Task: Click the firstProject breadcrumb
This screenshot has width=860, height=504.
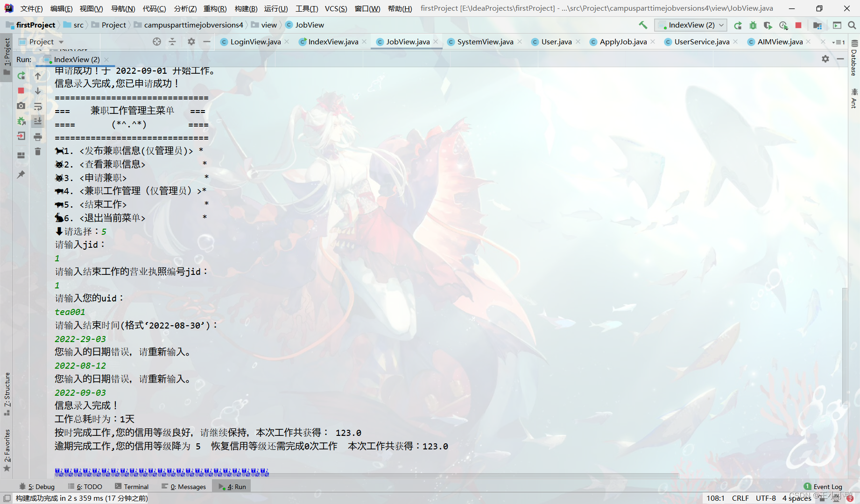Action: pyautogui.click(x=31, y=25)
